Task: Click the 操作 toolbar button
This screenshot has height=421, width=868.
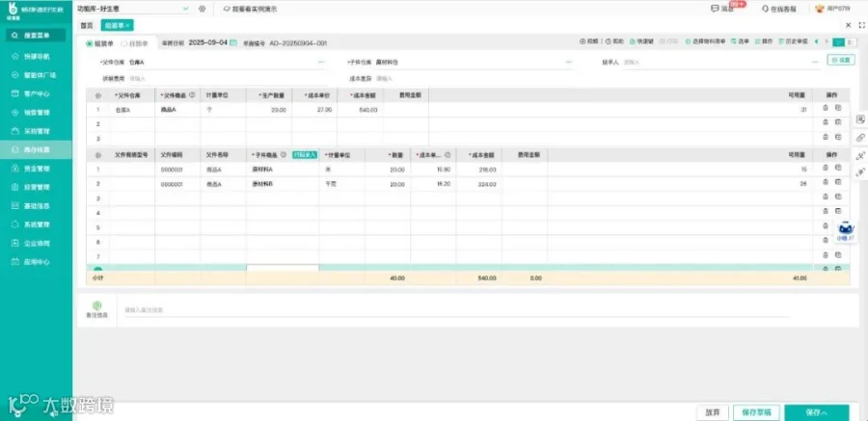Action: [x=764, y=41]
